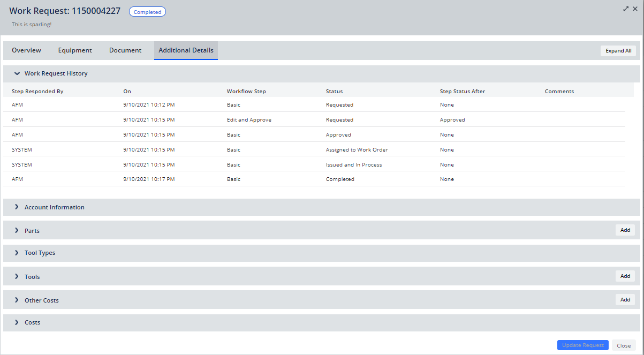Switch to the Overview tab
Viewport: 644px width, 355px height.
26,50
